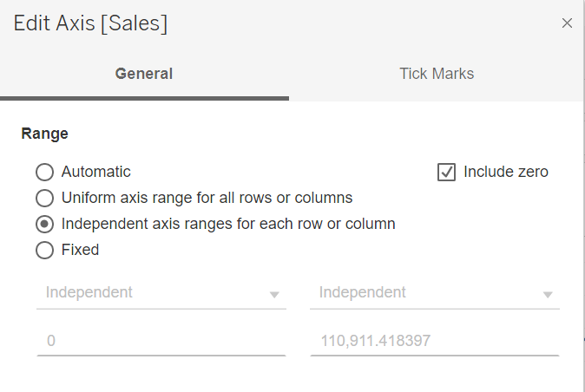
Task: Click the "Fixed" option label text
Action: [80, 250]
